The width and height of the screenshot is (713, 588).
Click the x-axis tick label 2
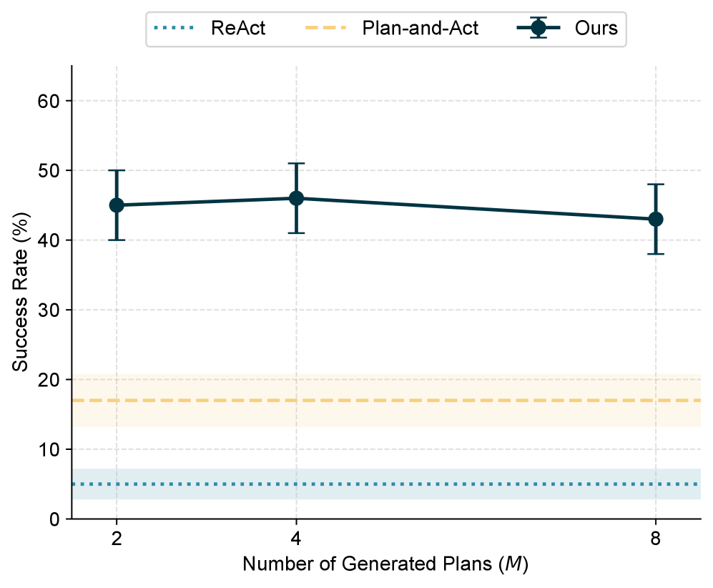click(x=117, y=539)
